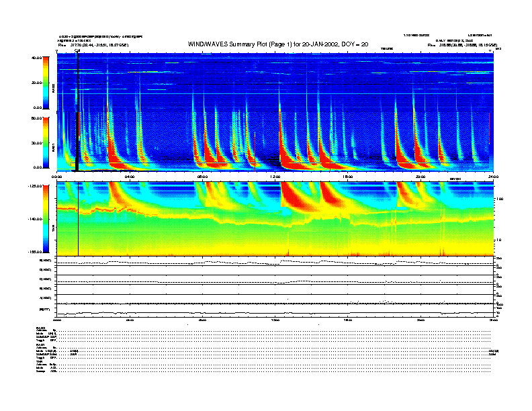Click the TNR intensity color bar
The height and width of the screenshot is (411, 532).
pyautogui.click(x=46, y=219)
